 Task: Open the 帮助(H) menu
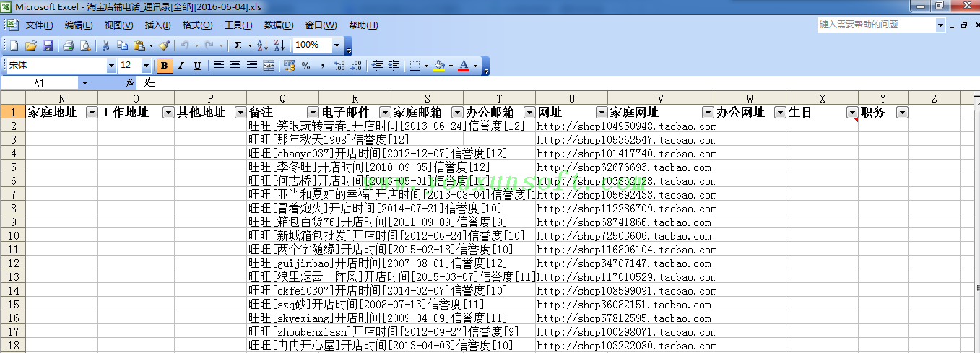363,25
